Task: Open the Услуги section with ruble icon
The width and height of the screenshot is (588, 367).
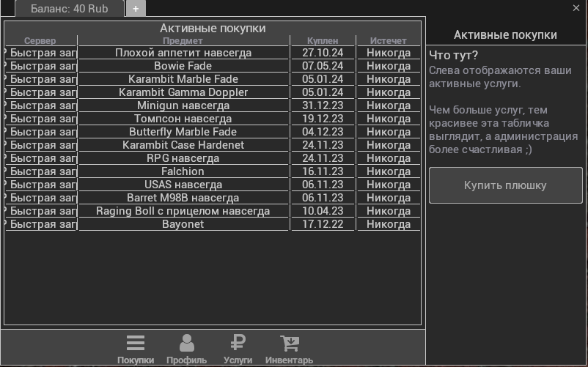Action: (238, 349)
